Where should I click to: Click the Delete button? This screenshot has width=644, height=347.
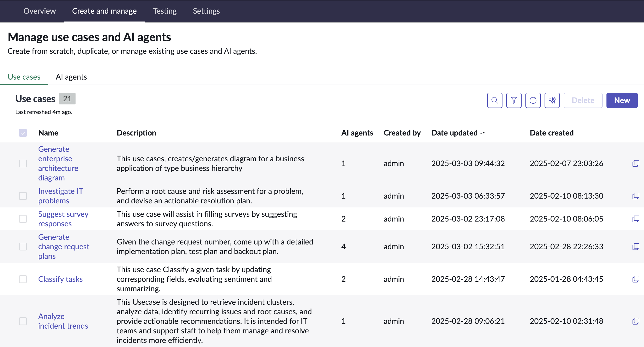[x=583, y=100]
